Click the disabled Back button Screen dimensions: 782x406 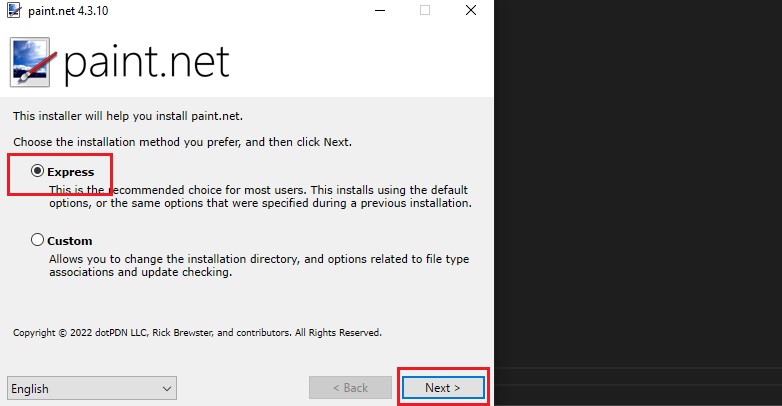coord(350,388)
